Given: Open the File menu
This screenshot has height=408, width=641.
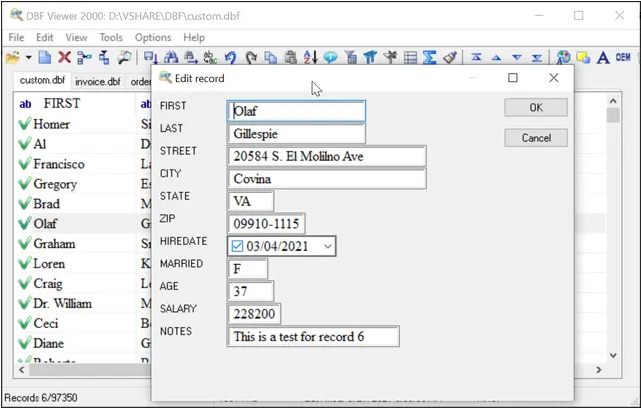Looking at the screenshot, I should 16,38.
